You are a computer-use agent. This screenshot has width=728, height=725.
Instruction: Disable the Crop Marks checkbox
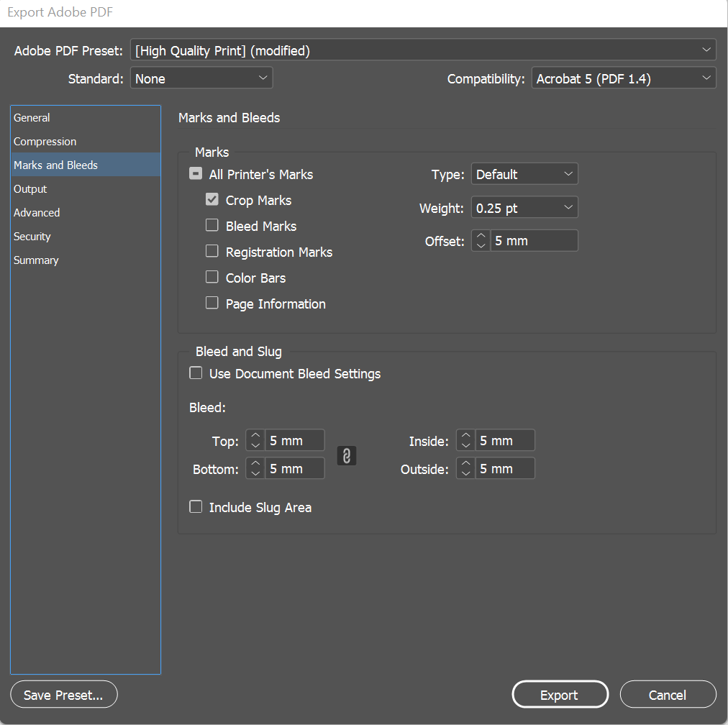[x=212, y=200]
